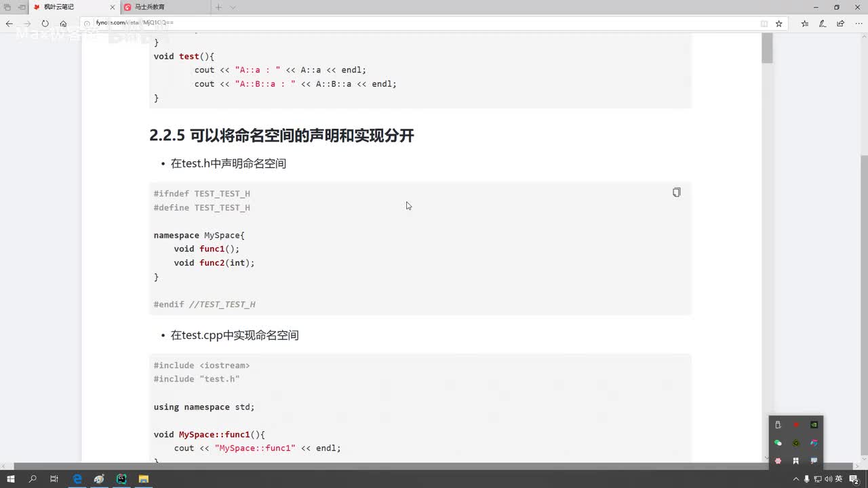Open the pink flower tray icon
The height and width of the screenshot is (488, 868).
778,461
